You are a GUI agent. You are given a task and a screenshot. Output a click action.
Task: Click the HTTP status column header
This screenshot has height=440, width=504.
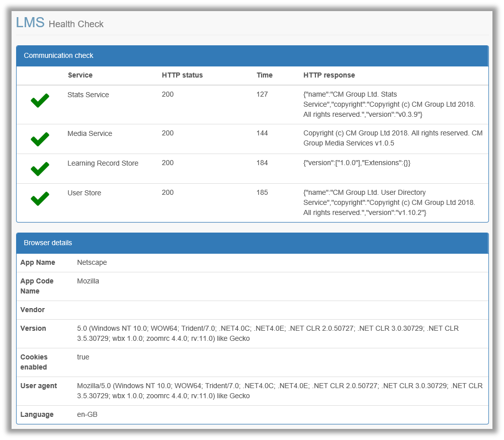tap(182, 76)
